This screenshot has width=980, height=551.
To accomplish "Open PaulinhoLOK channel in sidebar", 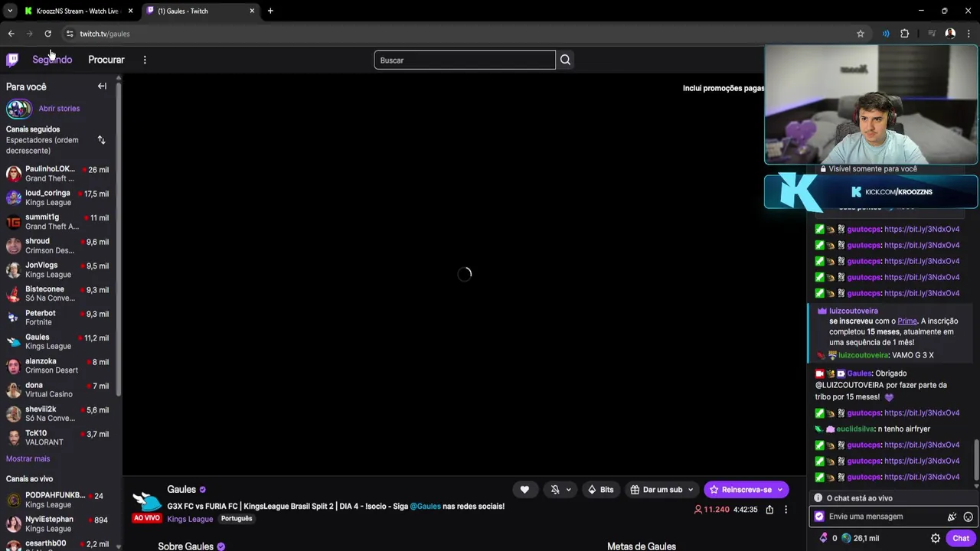I will pos(60,174).
